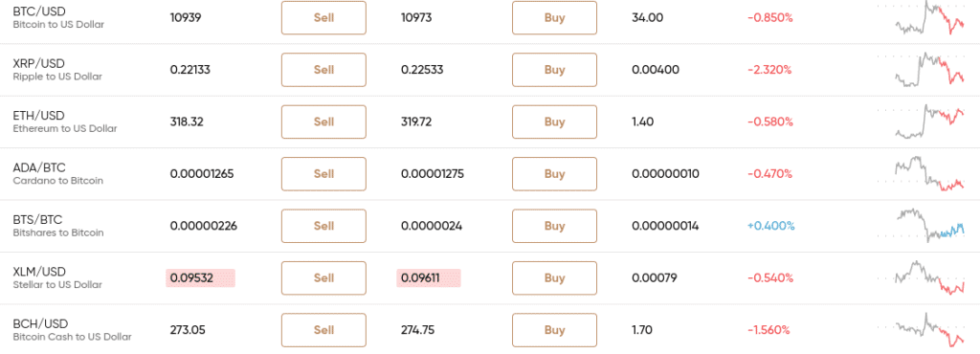
Task: Select the BTC/USD instrument name
Action: (x=38, y=11)
